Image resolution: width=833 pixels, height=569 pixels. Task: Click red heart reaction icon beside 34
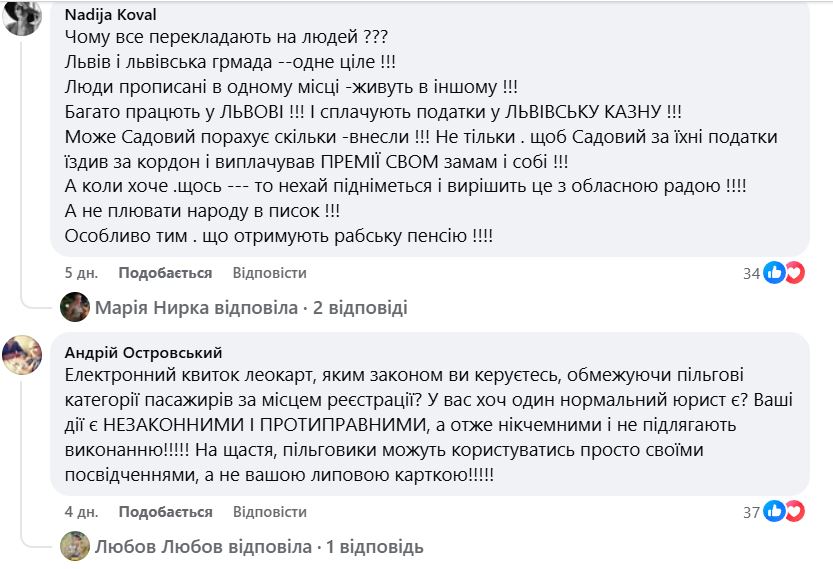pos(794,272)
